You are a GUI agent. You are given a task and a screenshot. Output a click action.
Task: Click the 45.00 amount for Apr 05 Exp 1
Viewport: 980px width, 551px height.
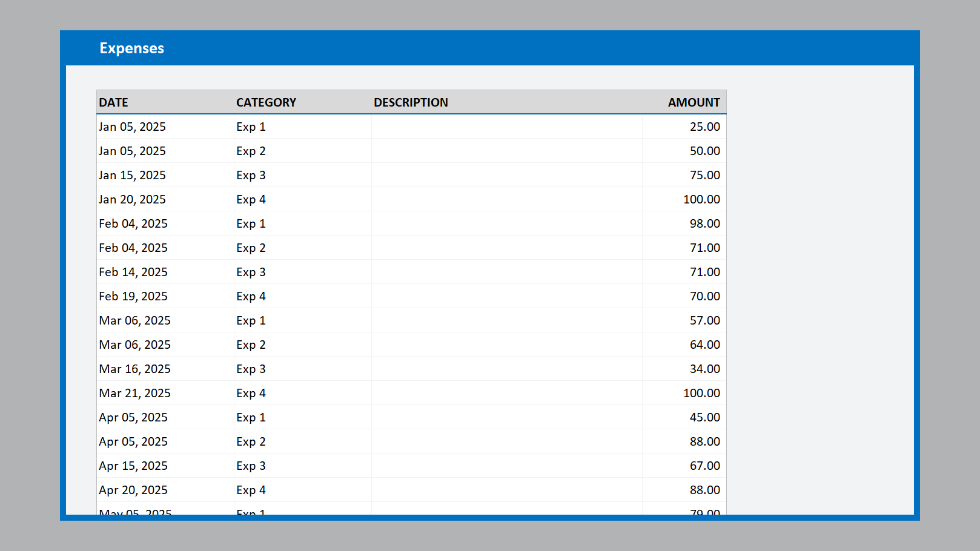pyautogui.click(x=705, y=417)
